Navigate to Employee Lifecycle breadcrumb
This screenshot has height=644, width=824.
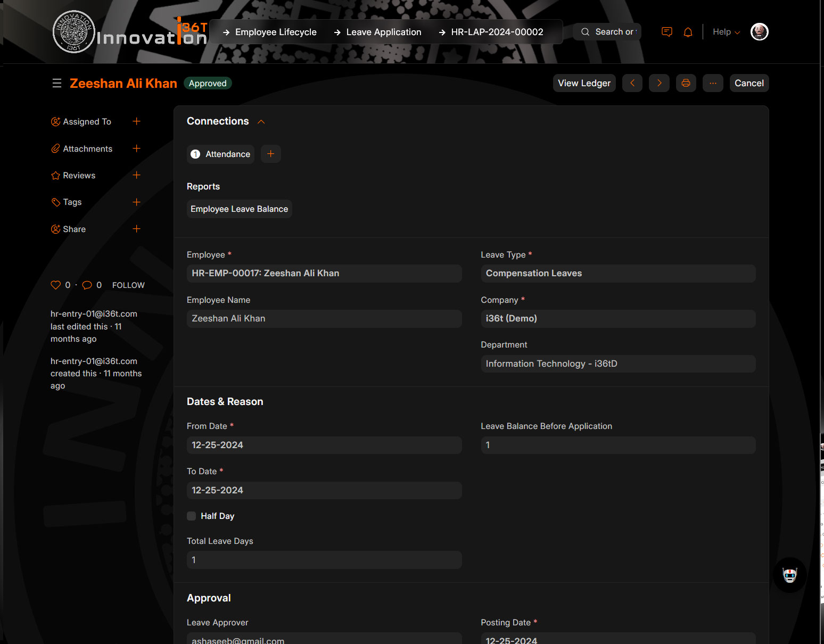tap(275, 32)
